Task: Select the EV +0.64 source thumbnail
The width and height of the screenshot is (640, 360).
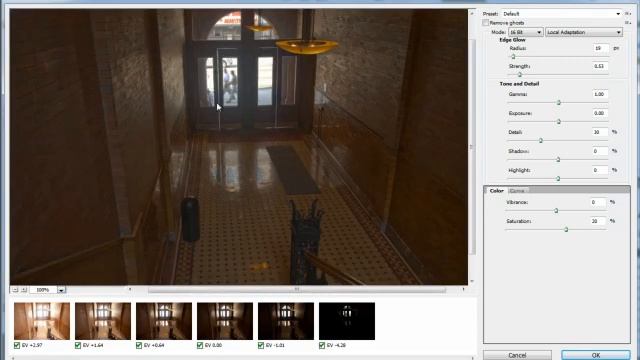Action: (x=164, y=321)
